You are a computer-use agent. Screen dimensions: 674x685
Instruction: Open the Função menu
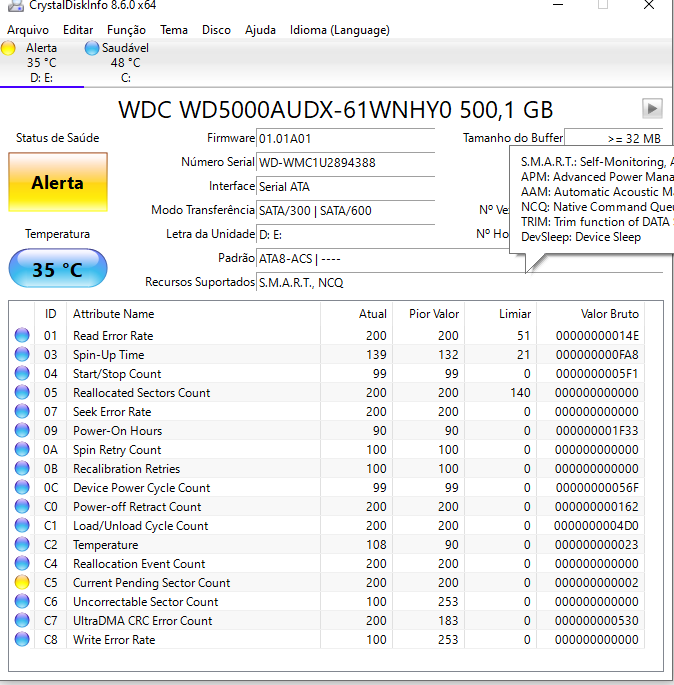[126, 30]
